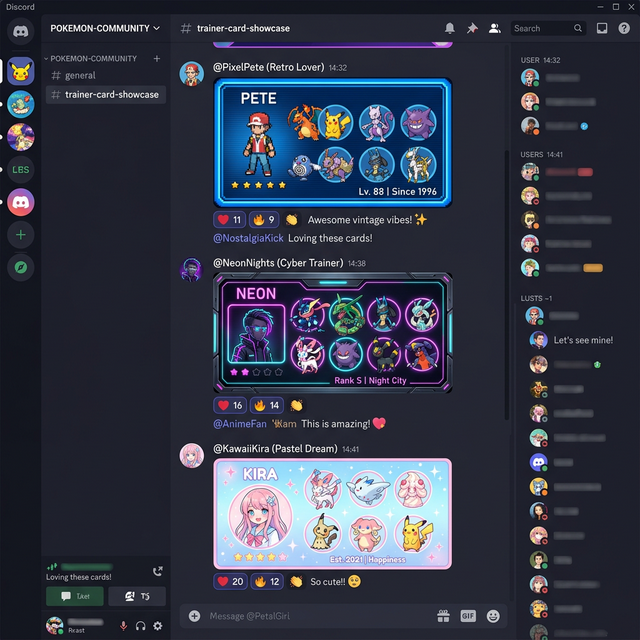Viewport: 640px width, 640px height.
Task: Open the GIF picker
Action: [x=468, y=616]
